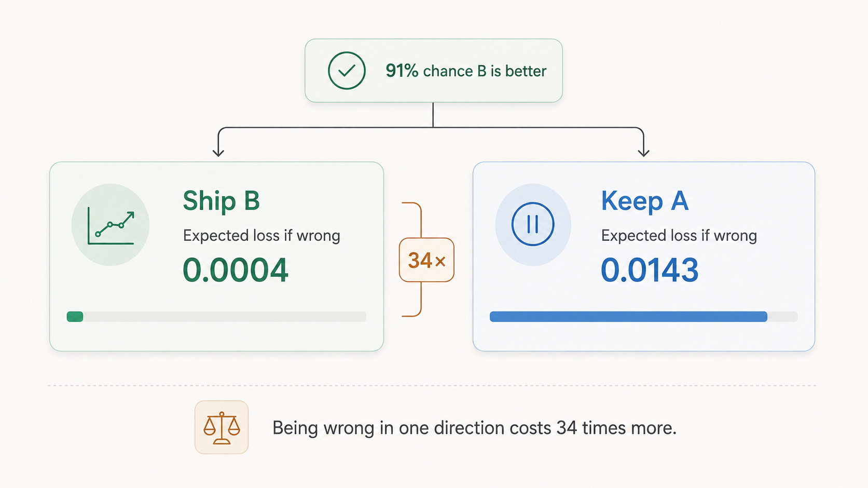Click the pause icon in Keep A
Screen dimensions: 868x488
pos(533,224)
